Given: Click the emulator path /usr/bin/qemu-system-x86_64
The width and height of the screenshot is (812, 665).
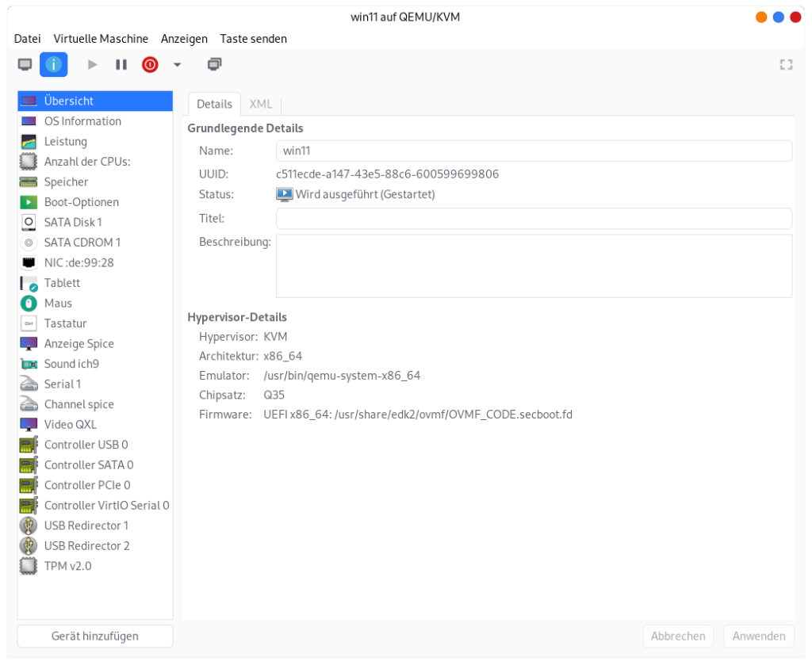Looking at the screenshot, I should (x=342, y=376).
